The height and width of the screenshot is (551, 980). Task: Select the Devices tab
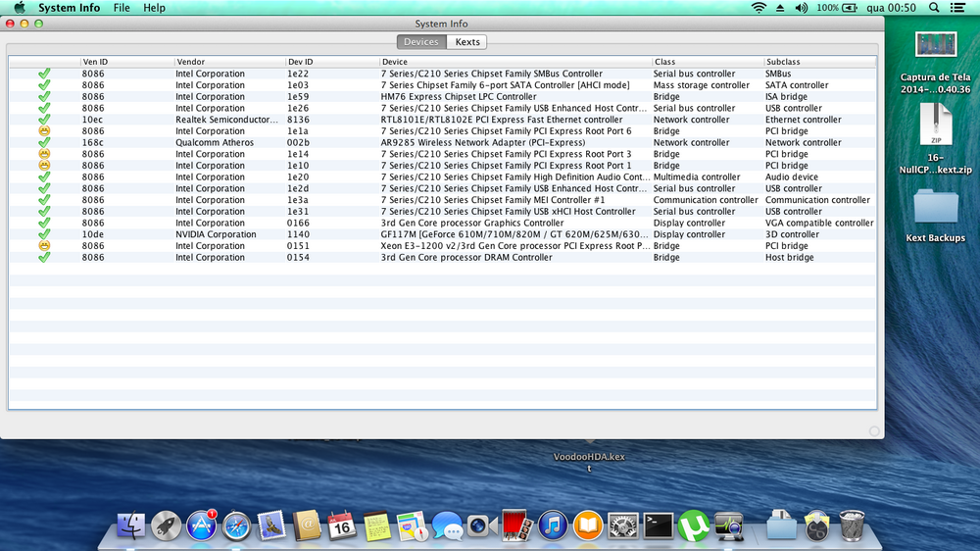(421, 42)
